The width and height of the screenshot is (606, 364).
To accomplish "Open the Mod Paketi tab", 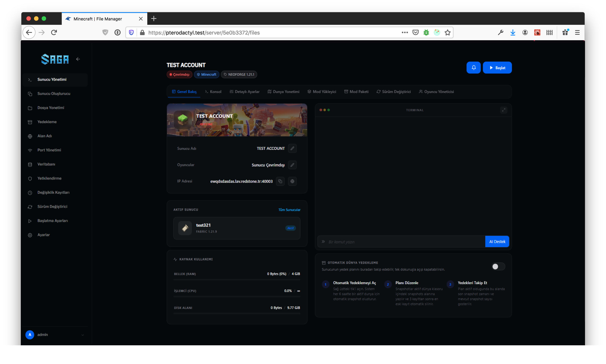I will coord(356,92).
